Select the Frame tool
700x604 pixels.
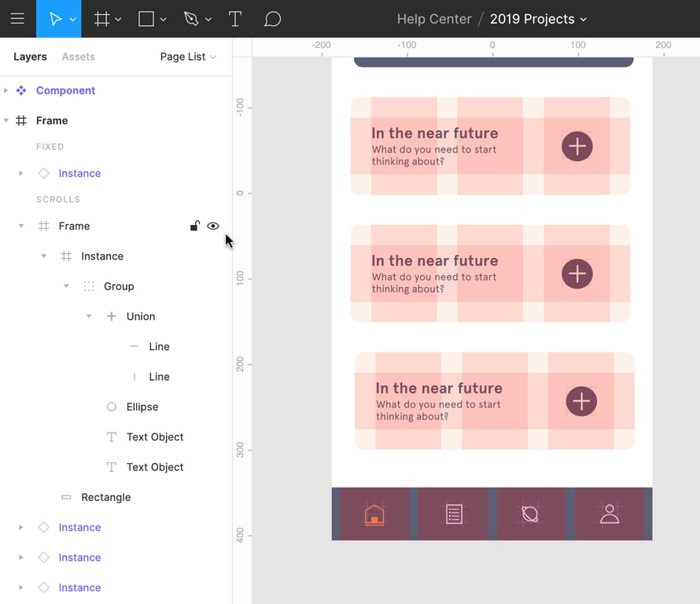click(x=101, y=19)
